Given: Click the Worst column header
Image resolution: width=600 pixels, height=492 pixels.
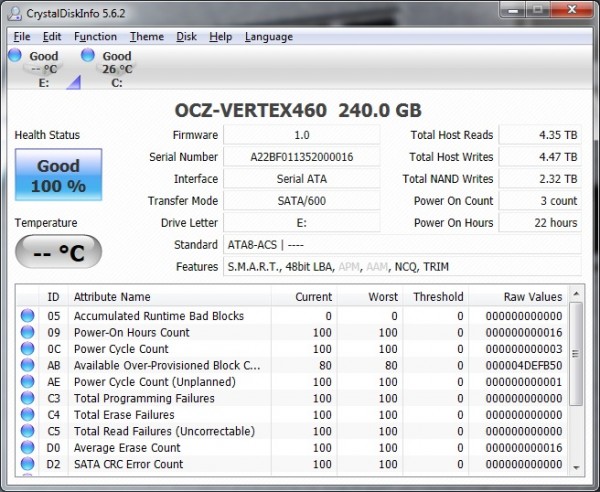Looking at the screenshot, I should (x=370, y=297).
